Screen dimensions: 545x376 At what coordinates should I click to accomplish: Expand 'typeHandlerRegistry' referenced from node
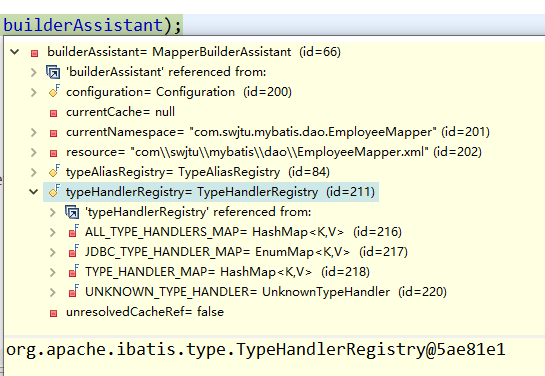tap(52, 212)
